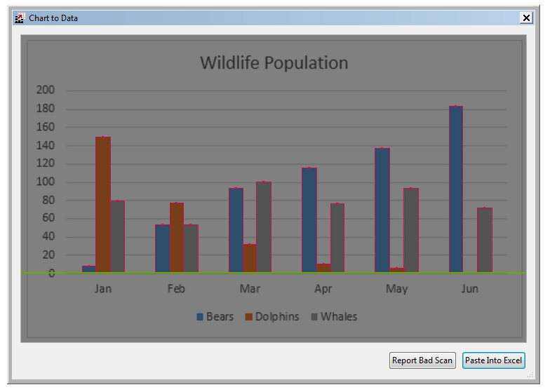Click the Jan axis label
This screenshot has height=392, width=550.
click(x=103, y=289)
